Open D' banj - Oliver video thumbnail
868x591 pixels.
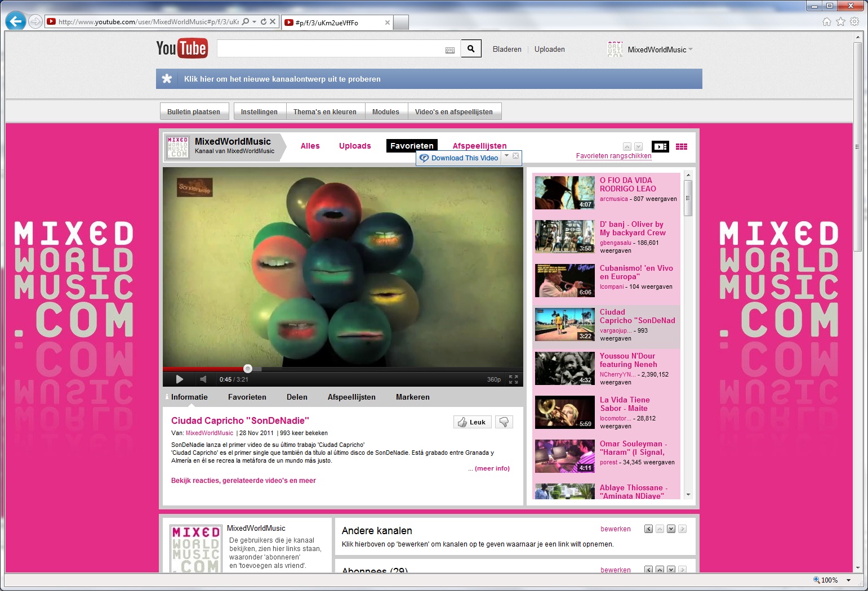(x=564, y=236)
